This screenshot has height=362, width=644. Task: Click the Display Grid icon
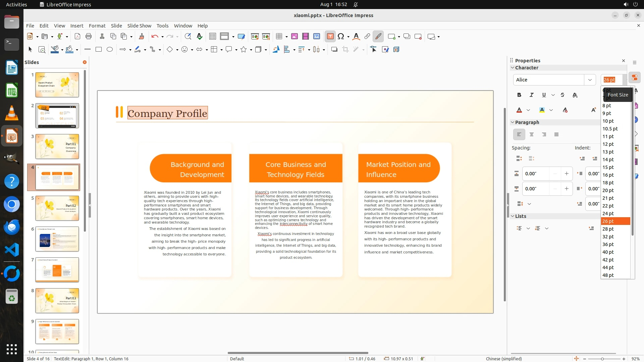212,37
